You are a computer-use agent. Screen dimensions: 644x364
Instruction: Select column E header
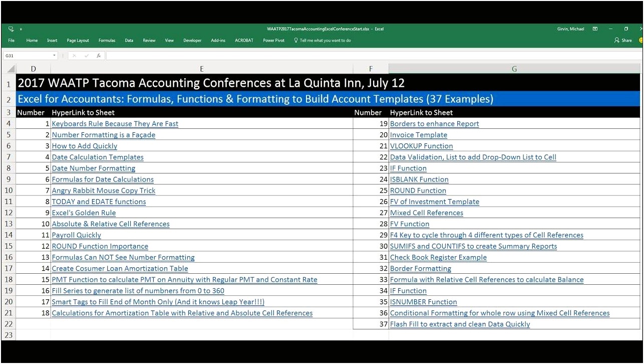click(201, 69)
